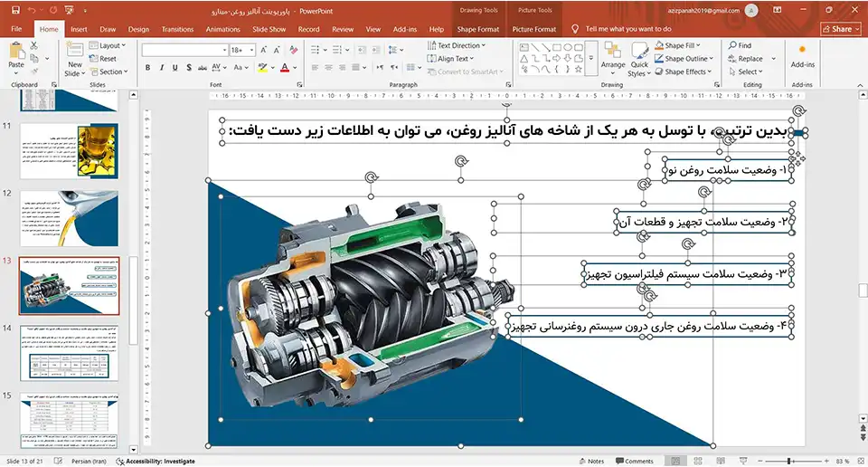
Task: Click the Text Highlight Color yellow swatch
Action: 262,68
